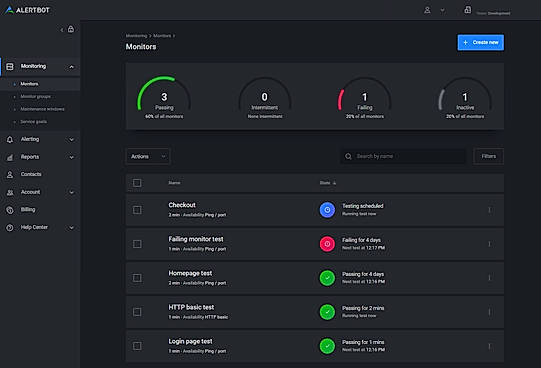Open the Failing monitor test entry

tap(196, 239)
